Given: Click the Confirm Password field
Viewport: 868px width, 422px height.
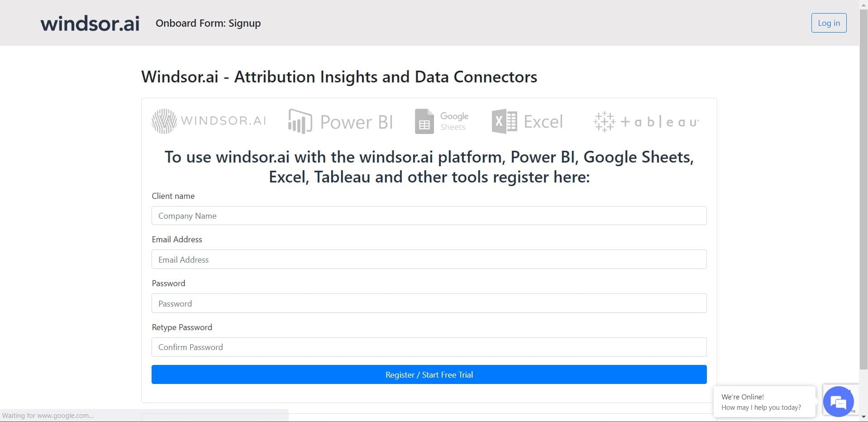Looking at the screenshot, I should coord(429,347).
